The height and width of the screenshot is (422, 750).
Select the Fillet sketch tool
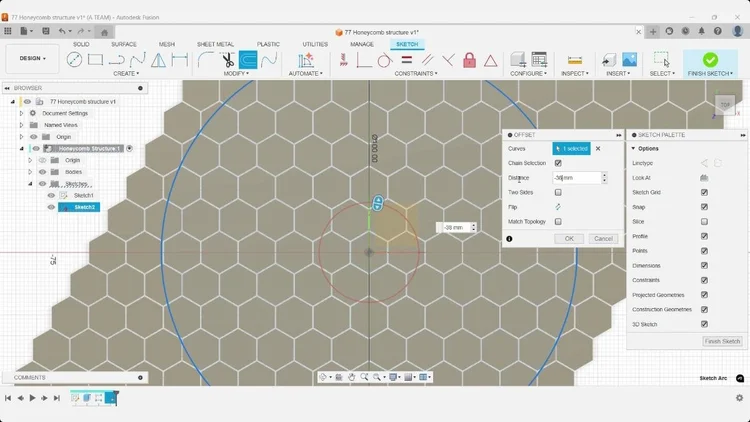(206, 60)
